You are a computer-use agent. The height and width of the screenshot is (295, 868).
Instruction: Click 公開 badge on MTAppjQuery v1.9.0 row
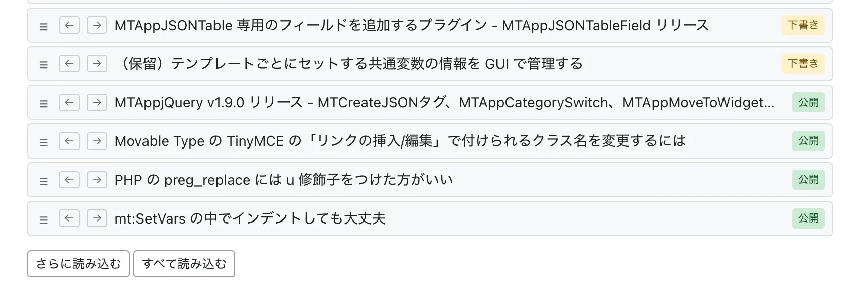[808, 103]
